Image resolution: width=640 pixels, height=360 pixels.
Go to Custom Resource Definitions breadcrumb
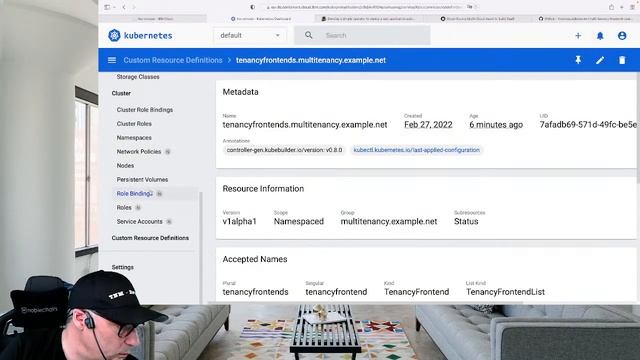click(x=173, y=60)
